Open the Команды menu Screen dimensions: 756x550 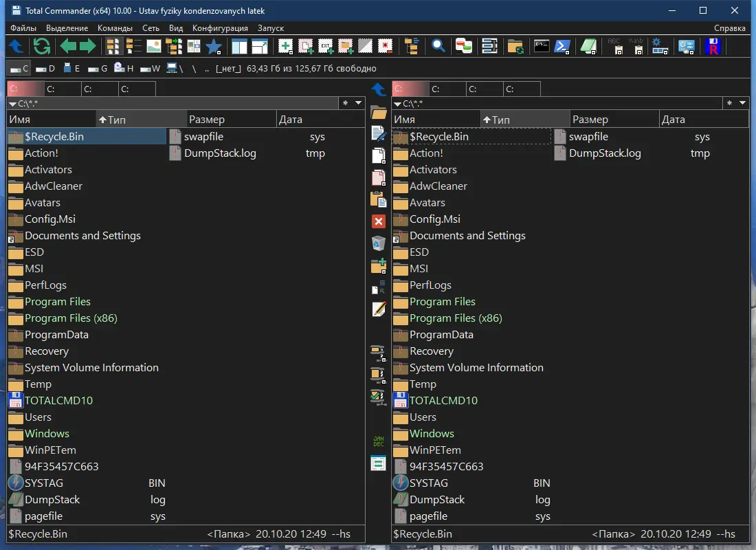115,28
